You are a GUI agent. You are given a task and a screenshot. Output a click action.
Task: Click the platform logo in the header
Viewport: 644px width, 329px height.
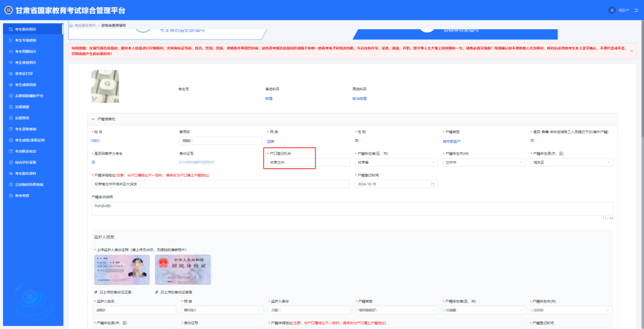point(8,11)
